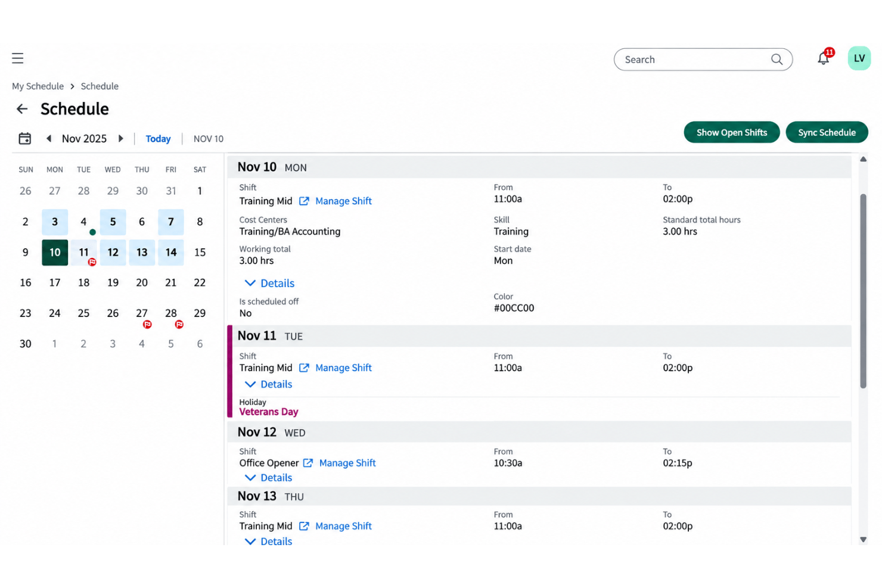Click Manage Shift for Nov 13
882x588 pixels.
coord(343,526)
